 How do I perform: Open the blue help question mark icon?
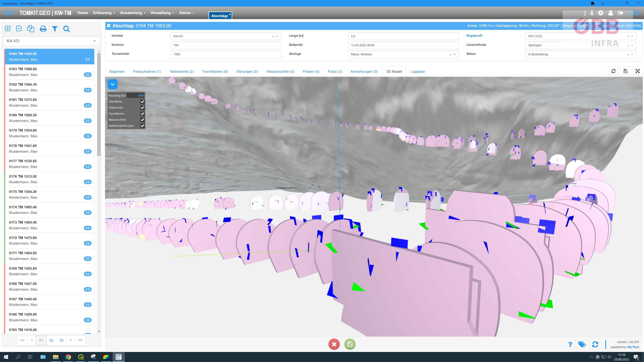pyautogui.click(x=570, y=345)
